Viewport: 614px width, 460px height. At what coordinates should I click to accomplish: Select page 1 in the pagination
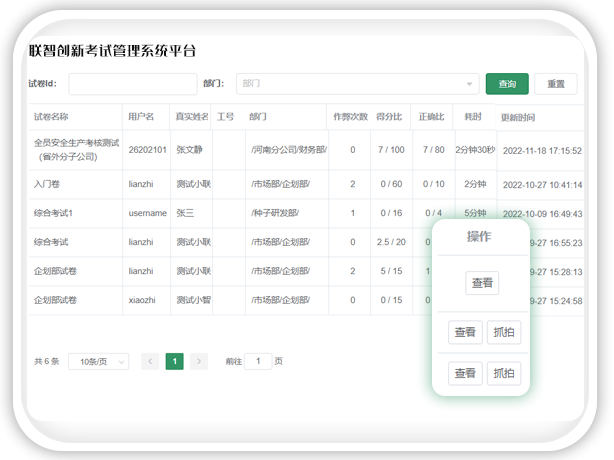coord(174,361)
